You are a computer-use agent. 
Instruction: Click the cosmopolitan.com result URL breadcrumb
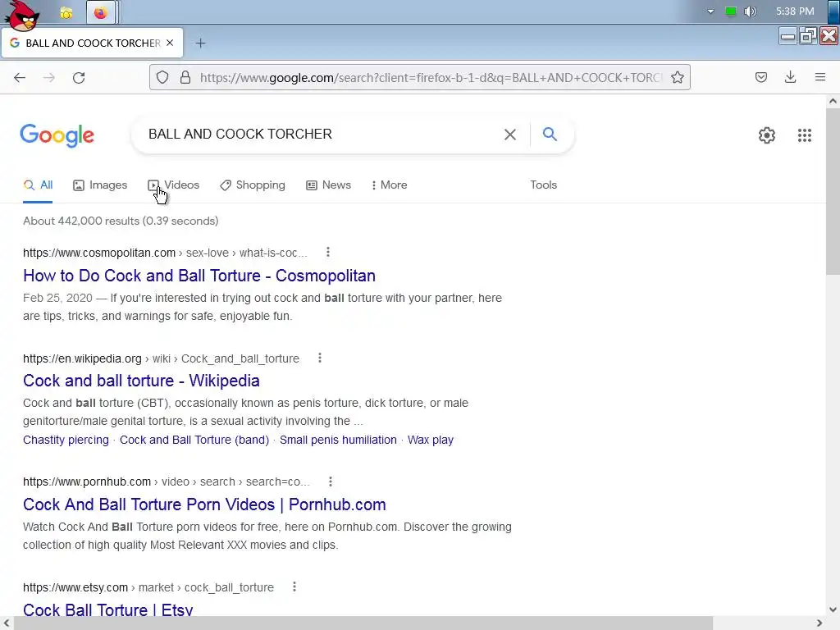165,253
